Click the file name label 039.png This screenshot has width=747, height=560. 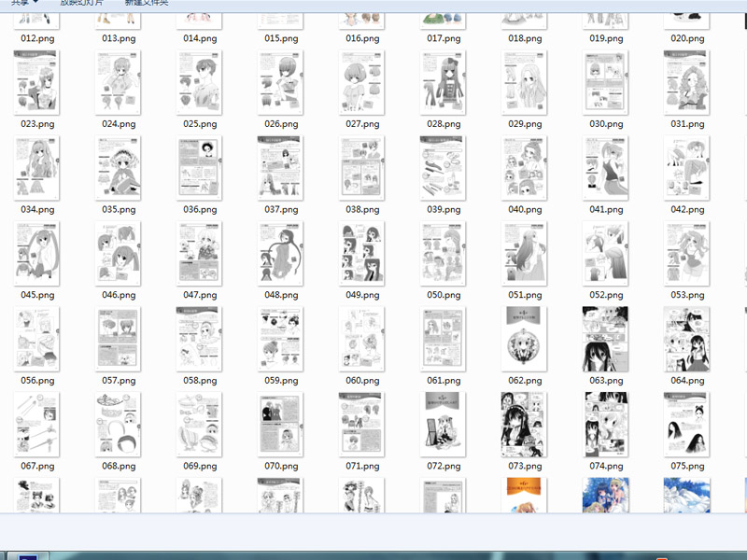(x=444, y=209)
